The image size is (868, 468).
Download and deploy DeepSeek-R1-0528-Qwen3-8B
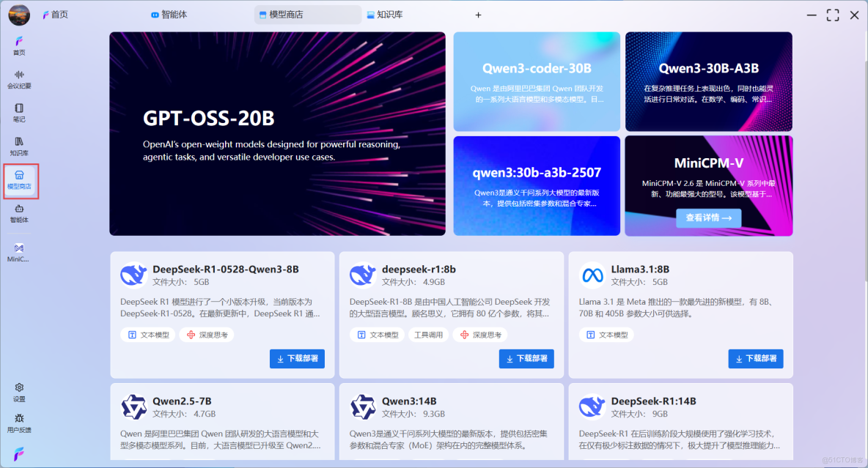pos(297,358)
